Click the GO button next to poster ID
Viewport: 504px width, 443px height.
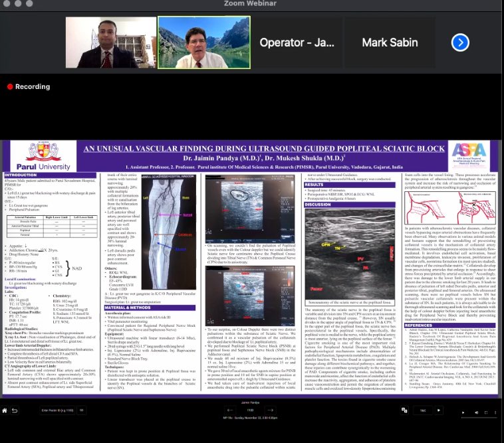[82, 410]
